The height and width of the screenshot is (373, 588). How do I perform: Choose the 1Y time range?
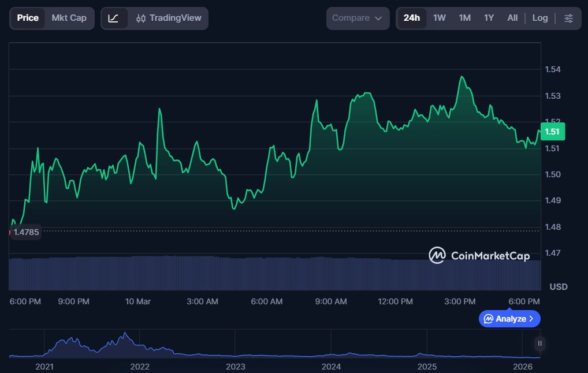(489, 18)
